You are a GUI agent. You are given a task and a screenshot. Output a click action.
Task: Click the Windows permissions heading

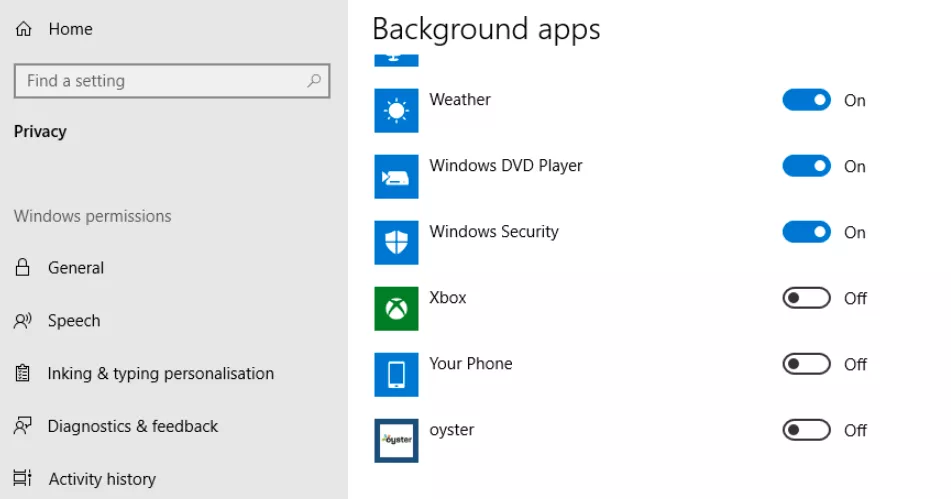(x=93, y=216)
